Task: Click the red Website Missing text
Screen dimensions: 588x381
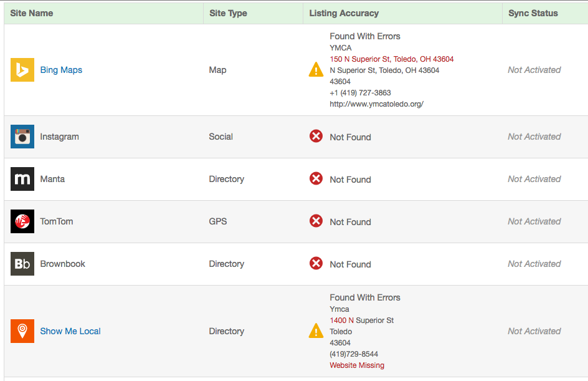Action: (x=357, y=365)
